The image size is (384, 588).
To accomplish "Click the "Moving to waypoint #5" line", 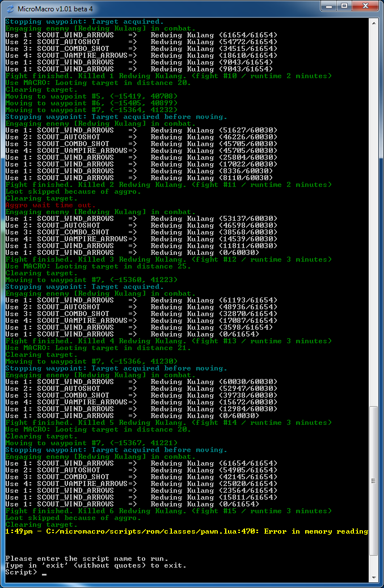I will point(91,96).
